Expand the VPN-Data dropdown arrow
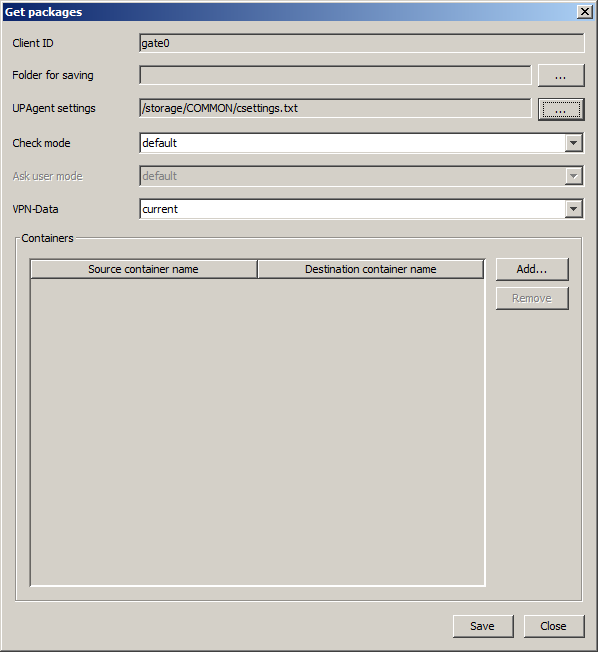The height and width of the screenshot is (652, 598). pos(573,209)
